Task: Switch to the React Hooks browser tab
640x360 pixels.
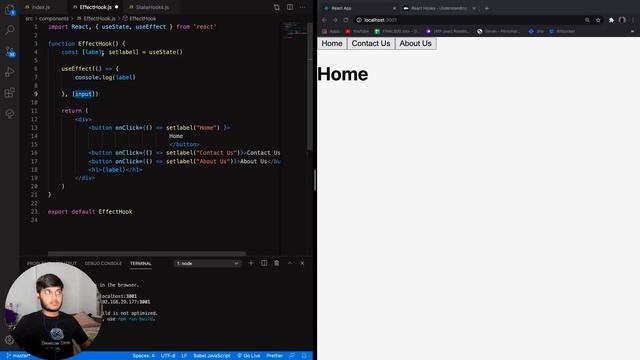Action: [439, 8]
